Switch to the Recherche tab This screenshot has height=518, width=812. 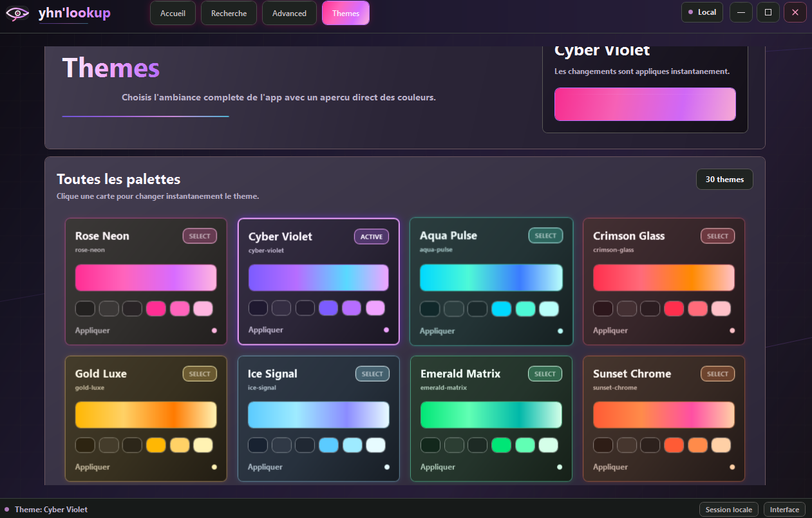point(229,13)
